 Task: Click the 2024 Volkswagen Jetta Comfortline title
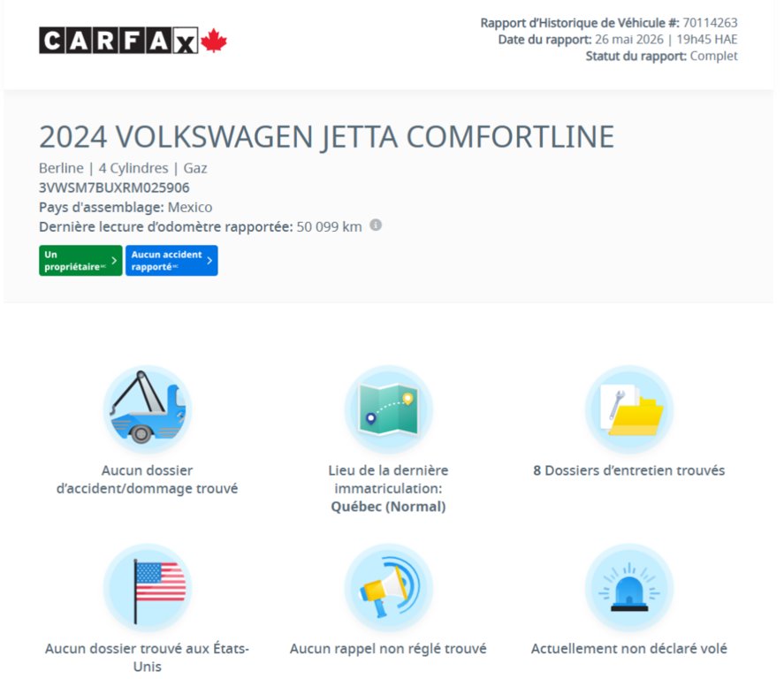326,136
